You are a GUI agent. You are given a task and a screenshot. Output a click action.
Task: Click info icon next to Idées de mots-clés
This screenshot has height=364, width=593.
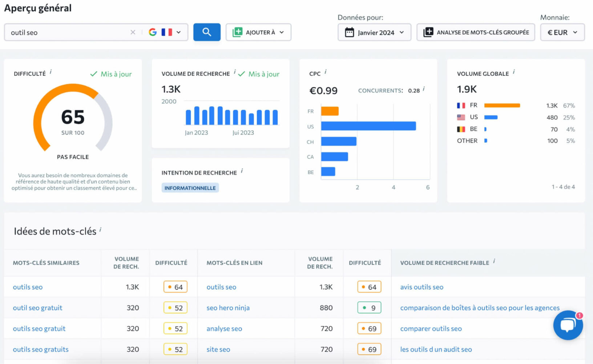[100, 230]
